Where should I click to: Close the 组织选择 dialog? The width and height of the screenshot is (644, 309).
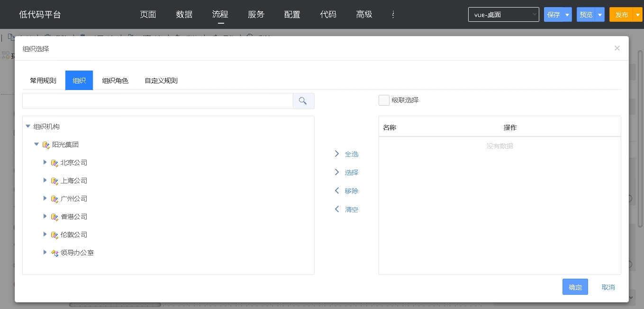[x=617, y=48]
